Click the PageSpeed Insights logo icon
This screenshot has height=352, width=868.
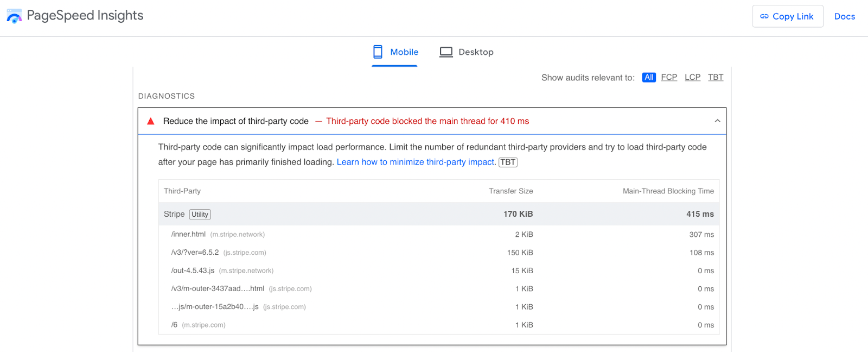tap(14, 16)
